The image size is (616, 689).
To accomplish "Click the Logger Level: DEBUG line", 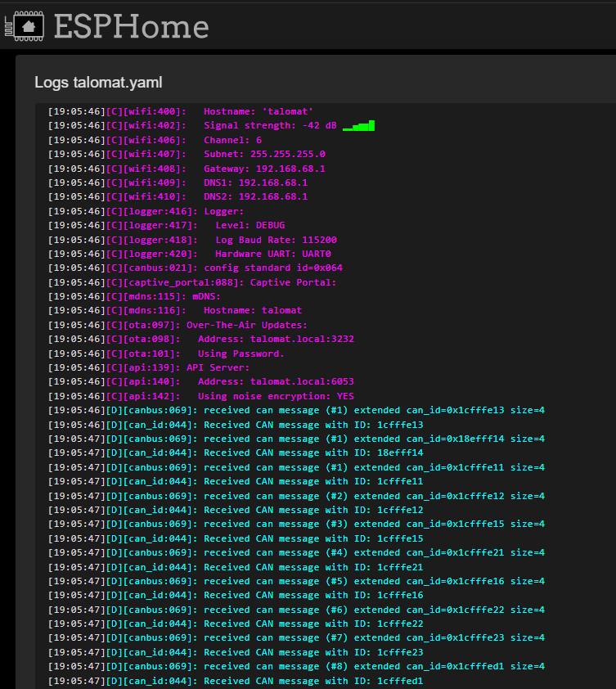I will point(166,225).
